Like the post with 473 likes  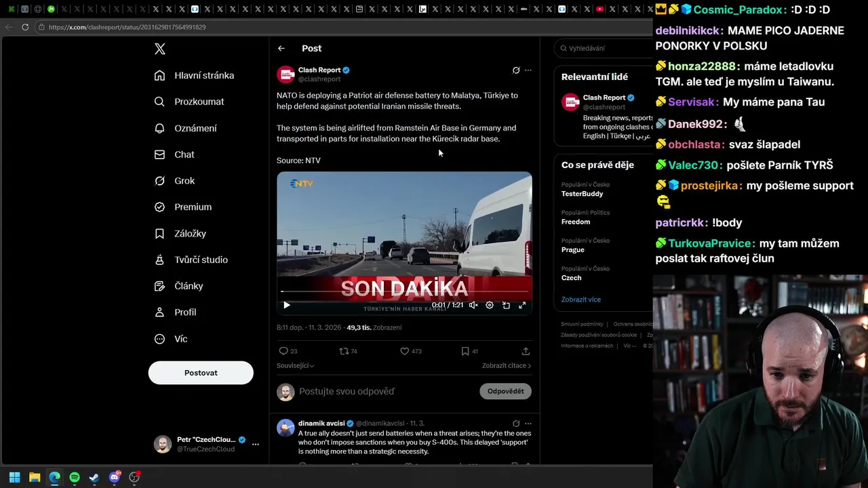pyautogui.click(x=404, y=351)
